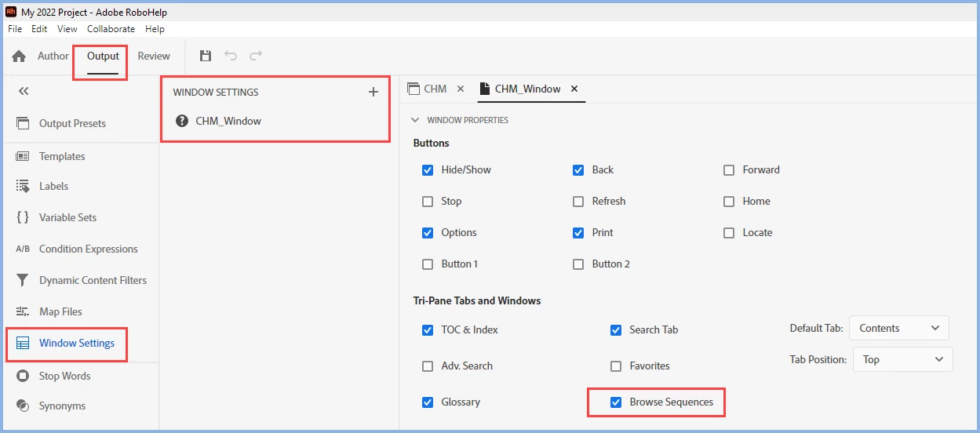Click the Dynamic Content Filters funnel icon
Screen dimensions: 980x433
pos(23,280)
